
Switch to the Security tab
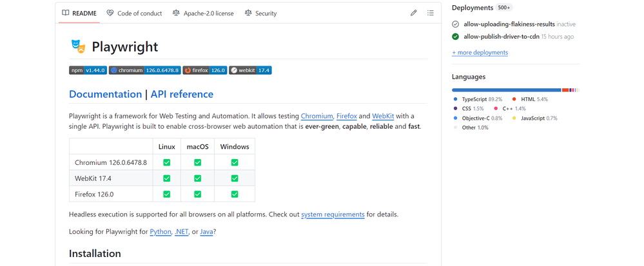pyautogui.click(x=261, y=13)
